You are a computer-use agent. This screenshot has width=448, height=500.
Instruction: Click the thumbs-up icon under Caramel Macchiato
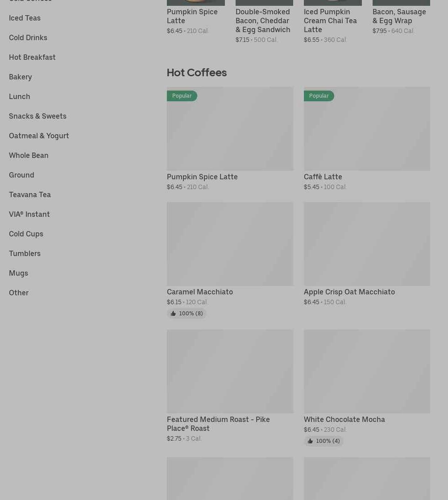[174, 314]
